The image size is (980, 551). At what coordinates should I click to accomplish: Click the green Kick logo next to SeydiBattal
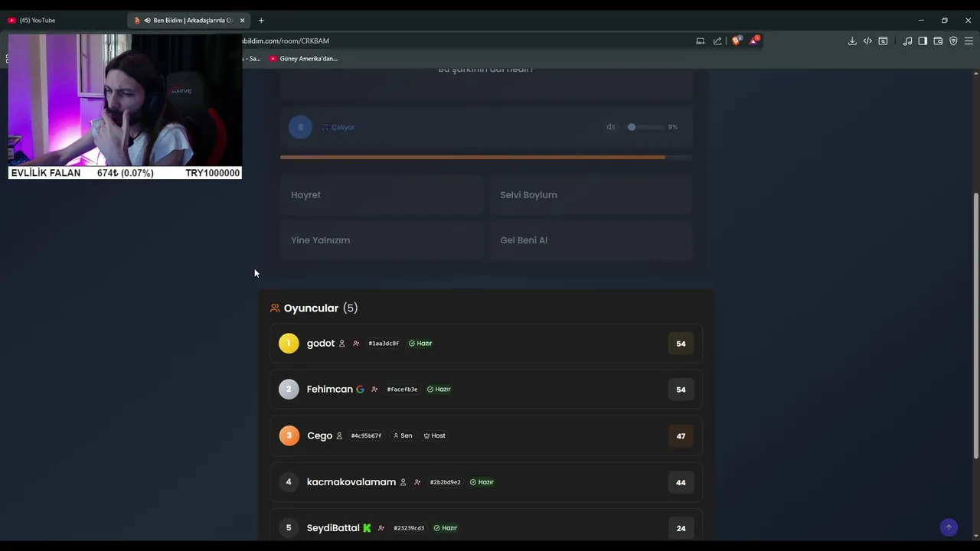tap(367, 528)
